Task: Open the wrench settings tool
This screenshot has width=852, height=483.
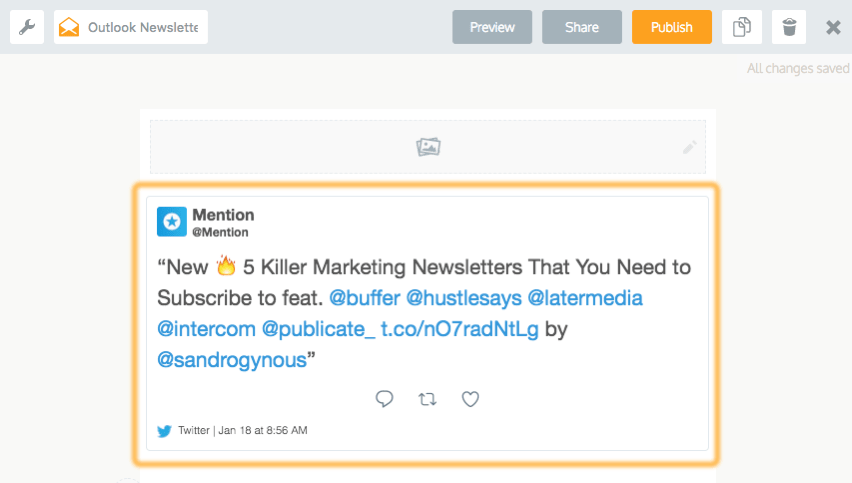Action: [27, 27]
